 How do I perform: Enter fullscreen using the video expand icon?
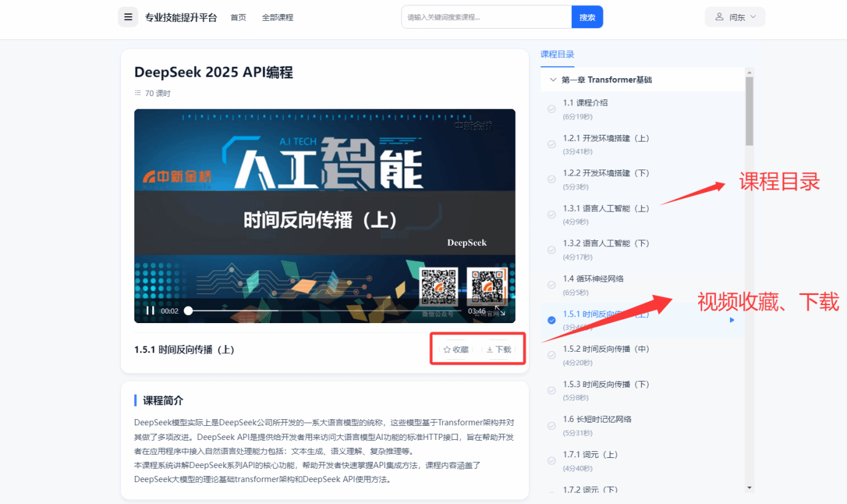pos(500,310)
